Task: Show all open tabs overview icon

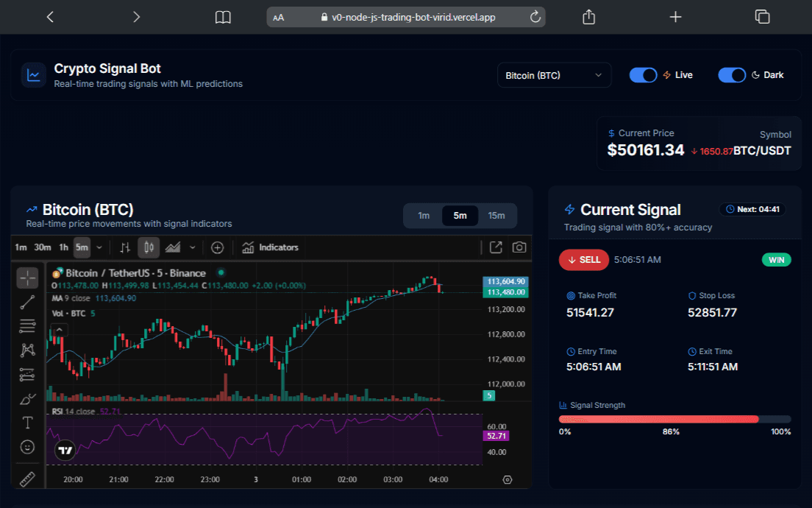Action: coord(762,17)
